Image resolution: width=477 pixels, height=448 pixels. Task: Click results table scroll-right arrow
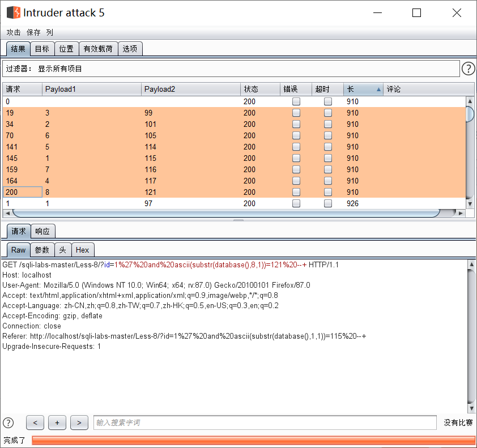461,213
